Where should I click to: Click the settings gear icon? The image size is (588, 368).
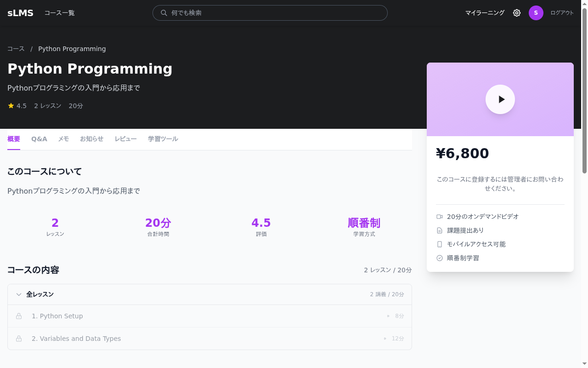tap(517, 13)
